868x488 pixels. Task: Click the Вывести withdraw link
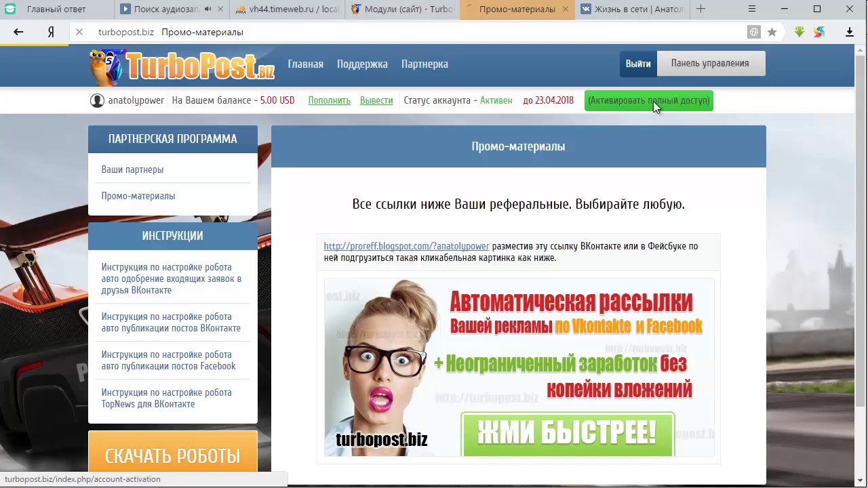coord(376,100)
